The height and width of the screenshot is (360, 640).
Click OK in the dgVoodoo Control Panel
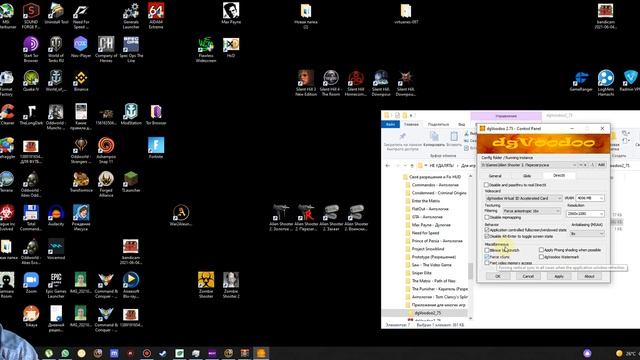[498, 276]
